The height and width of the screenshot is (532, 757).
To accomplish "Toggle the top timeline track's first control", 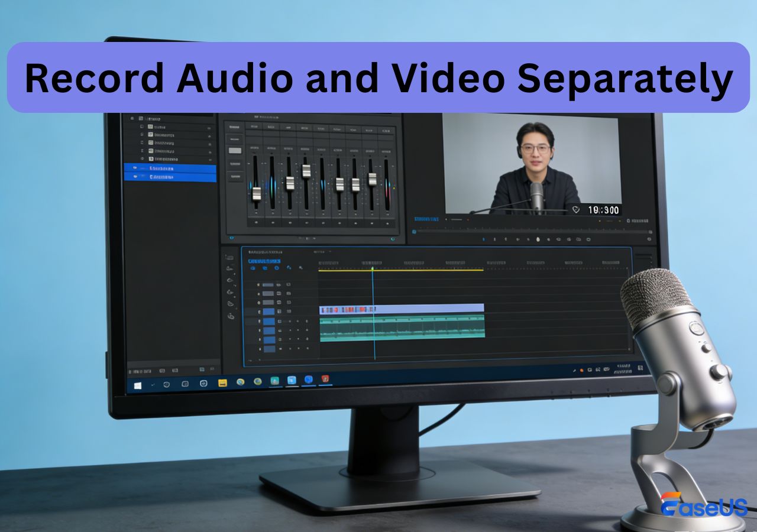I will pyautogui.click(x=258, y=284).
